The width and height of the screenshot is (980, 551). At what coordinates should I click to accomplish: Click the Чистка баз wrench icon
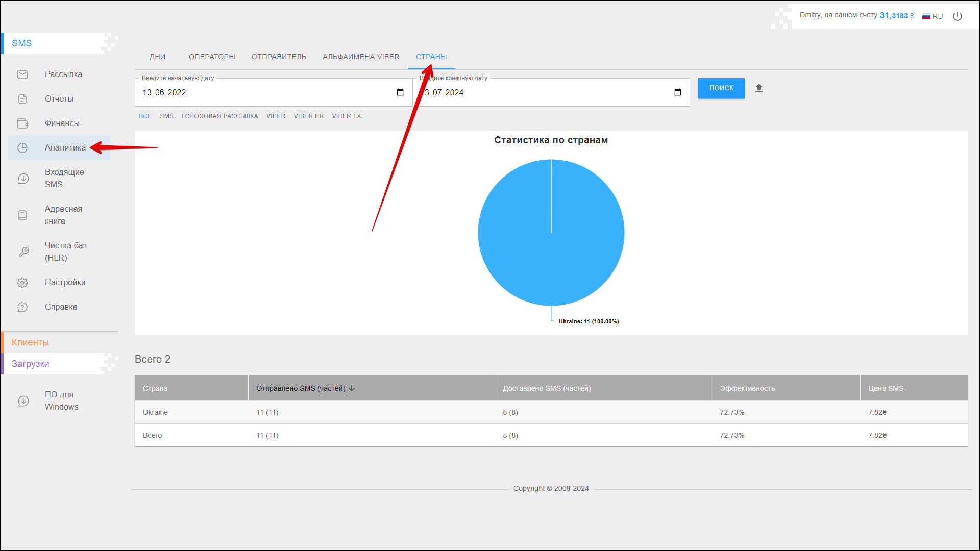coord(23,252)
